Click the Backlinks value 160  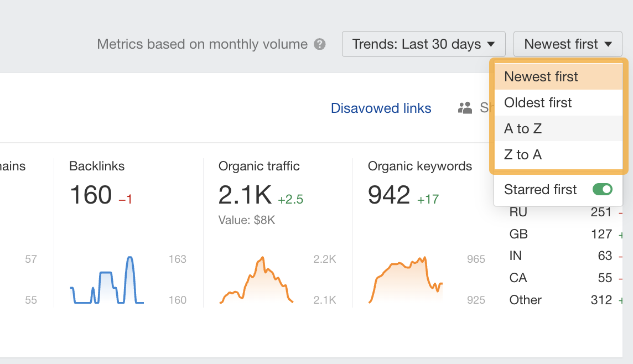pos(91,195)
